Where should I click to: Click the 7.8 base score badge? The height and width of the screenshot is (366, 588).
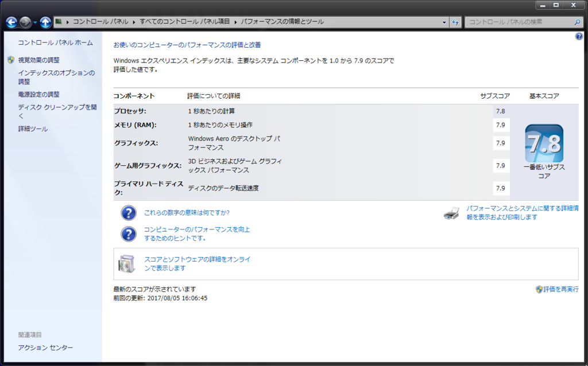544,143
